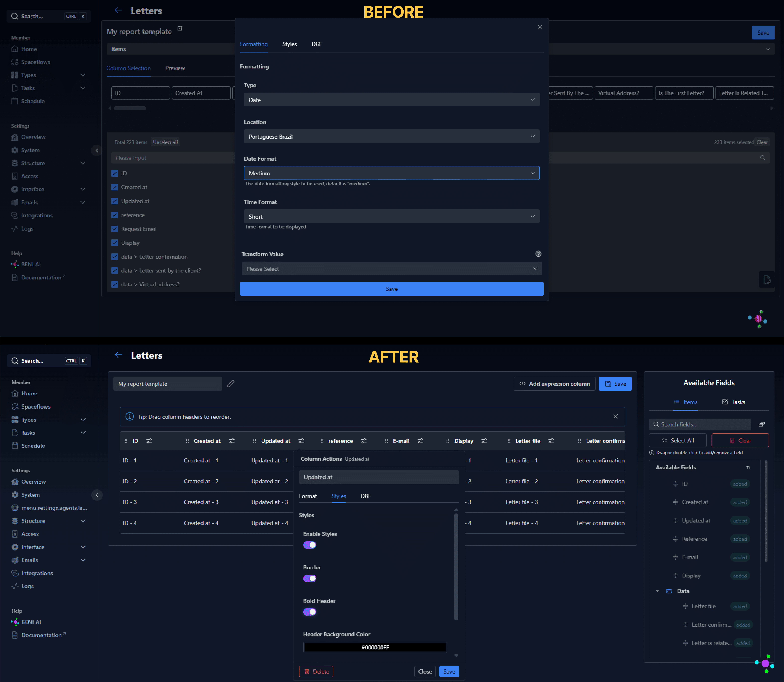Click edit icon beside BEFORE template title
This screenshot has width=784, height=682.
180,28
